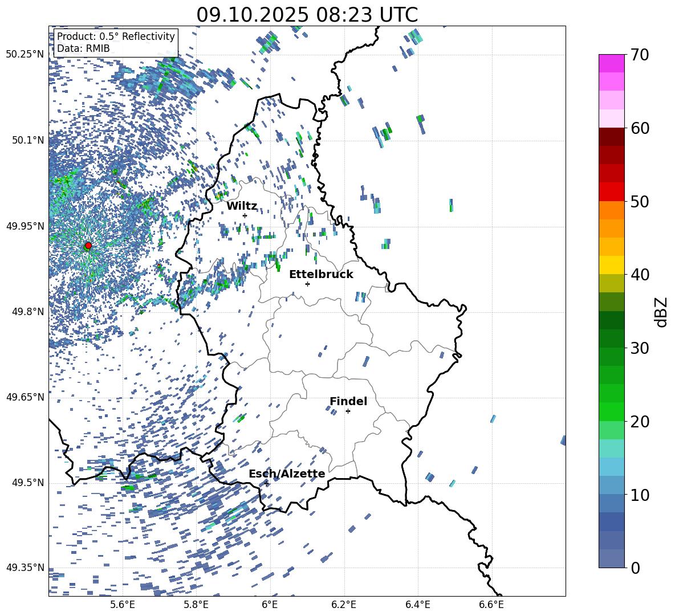675x616 pixels.
Task: Click colorbar tick label 10
Action: pos(640,495)
